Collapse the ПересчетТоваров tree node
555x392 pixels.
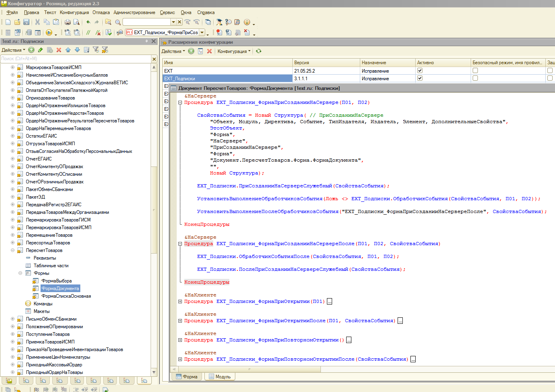pos(12,250)
